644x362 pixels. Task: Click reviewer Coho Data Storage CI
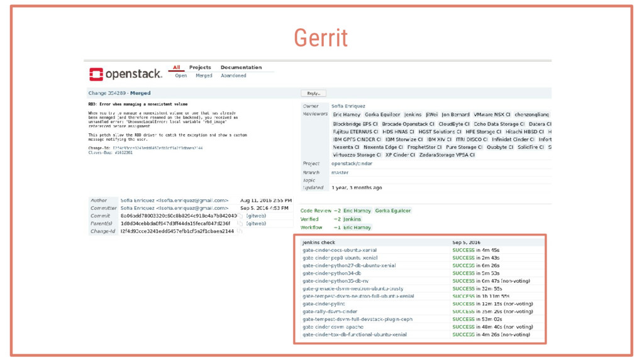(x=499, y=124)
